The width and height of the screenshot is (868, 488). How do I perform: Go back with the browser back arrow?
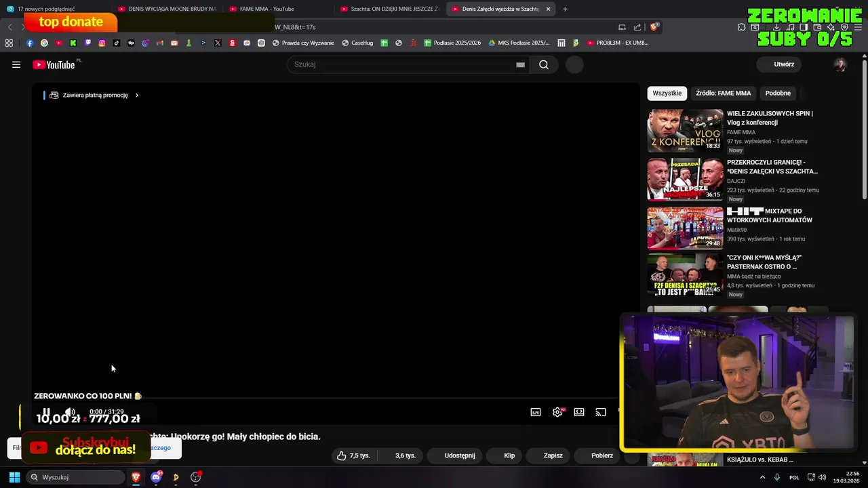tap(9, 27)
